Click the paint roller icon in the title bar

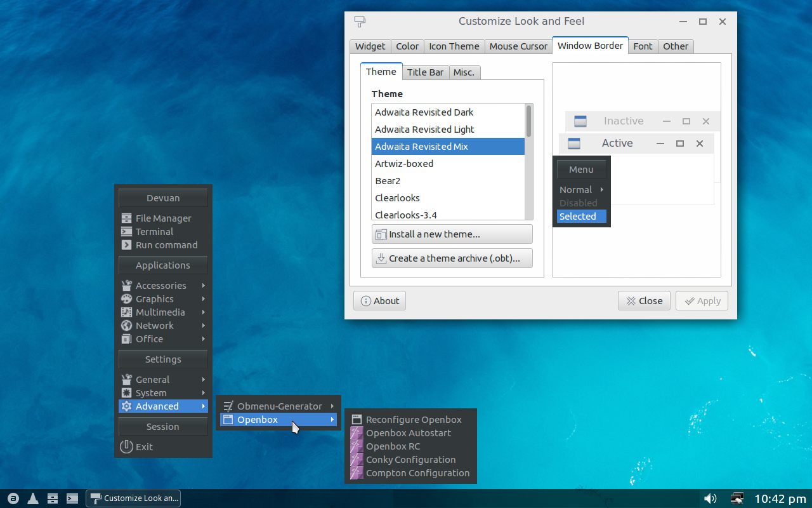[360, 22]
